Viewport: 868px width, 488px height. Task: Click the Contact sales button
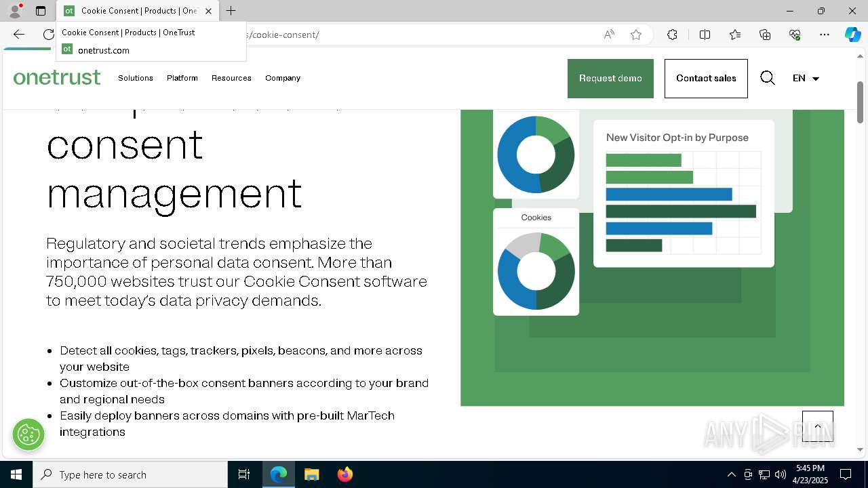coord(706,79)
